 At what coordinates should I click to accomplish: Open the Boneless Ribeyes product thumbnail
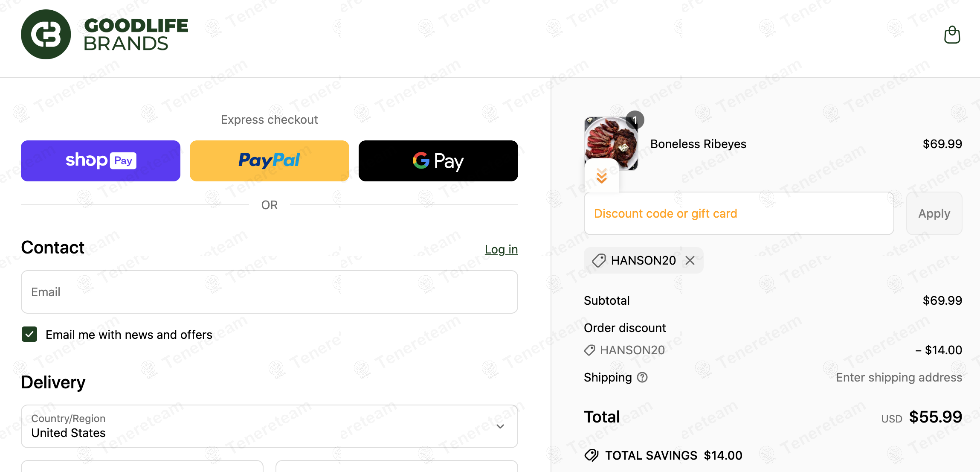611,144
